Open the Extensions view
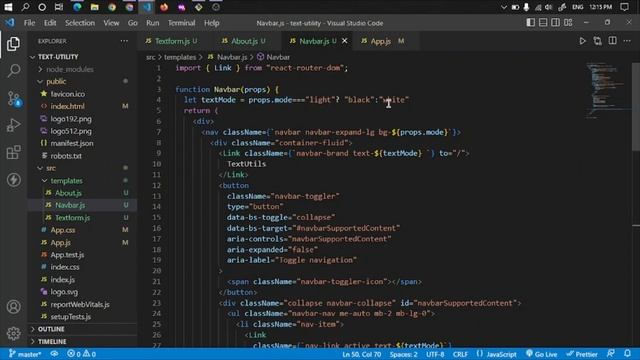This screenshot has width=640, height=360. click(13, 152)
